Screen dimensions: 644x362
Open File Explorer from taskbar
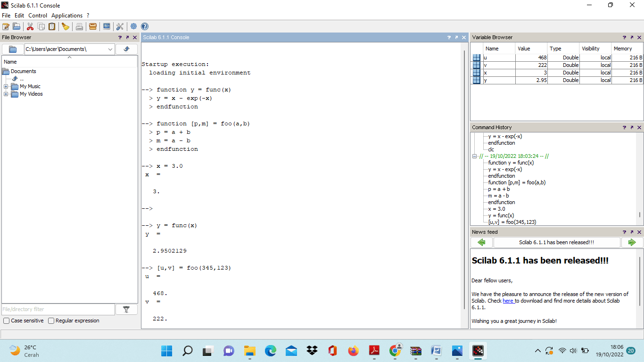click(x=249, y=351)
